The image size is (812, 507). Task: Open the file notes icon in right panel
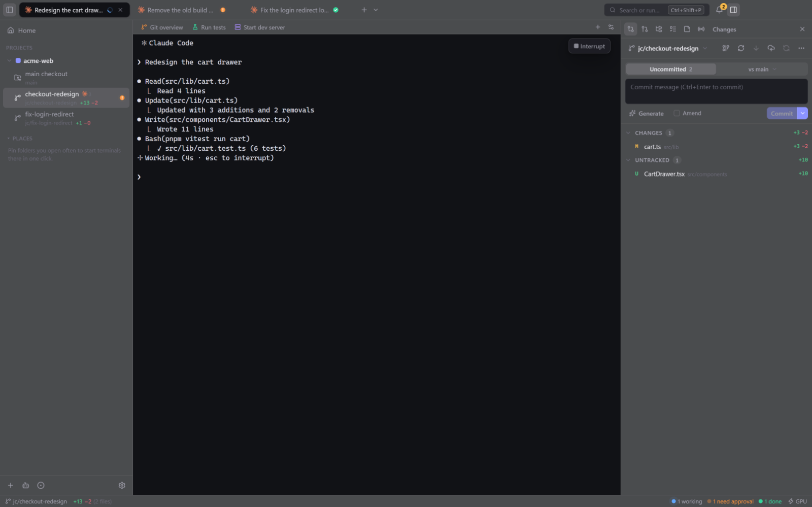[687, 29]
